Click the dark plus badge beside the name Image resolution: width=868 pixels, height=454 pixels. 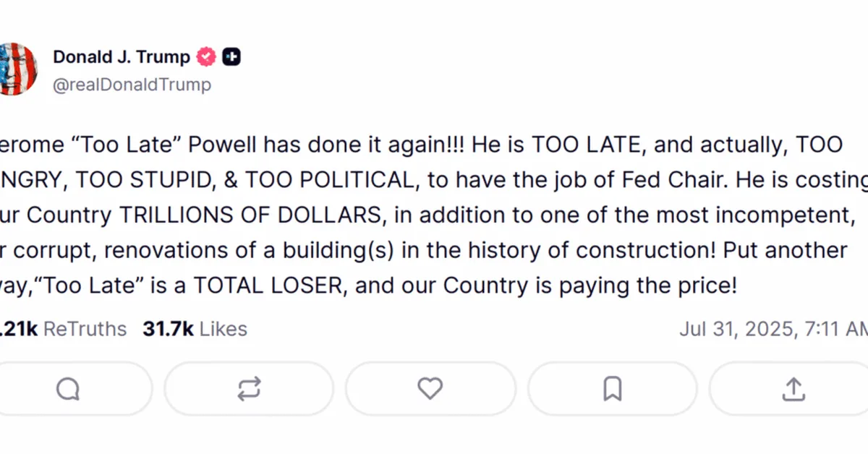pos(231,56)
